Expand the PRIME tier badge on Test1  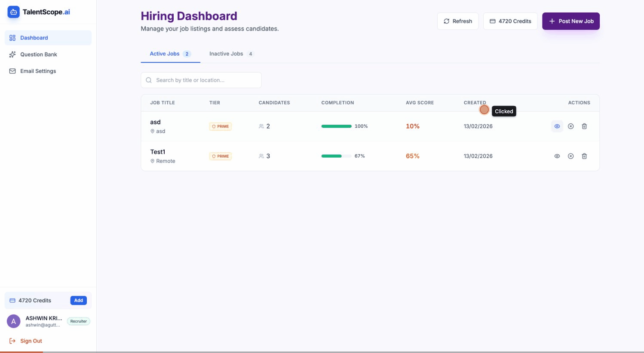click(220, 156)
